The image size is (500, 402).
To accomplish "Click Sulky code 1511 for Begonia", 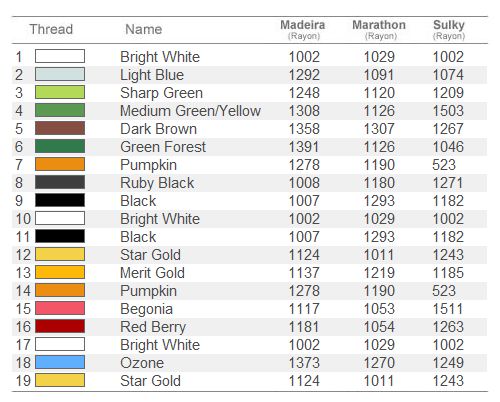I will click(x=448, y=309).
